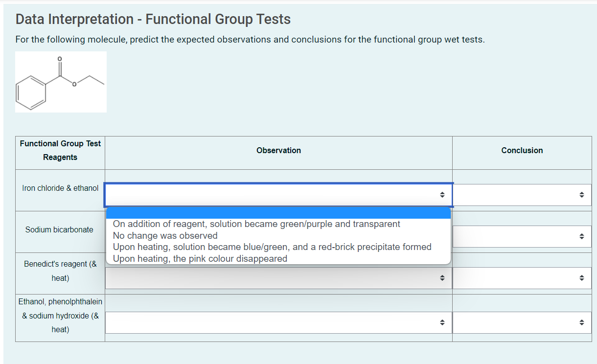Open the Conclusion dropdown for Benedict's reagent

point(522,278)
